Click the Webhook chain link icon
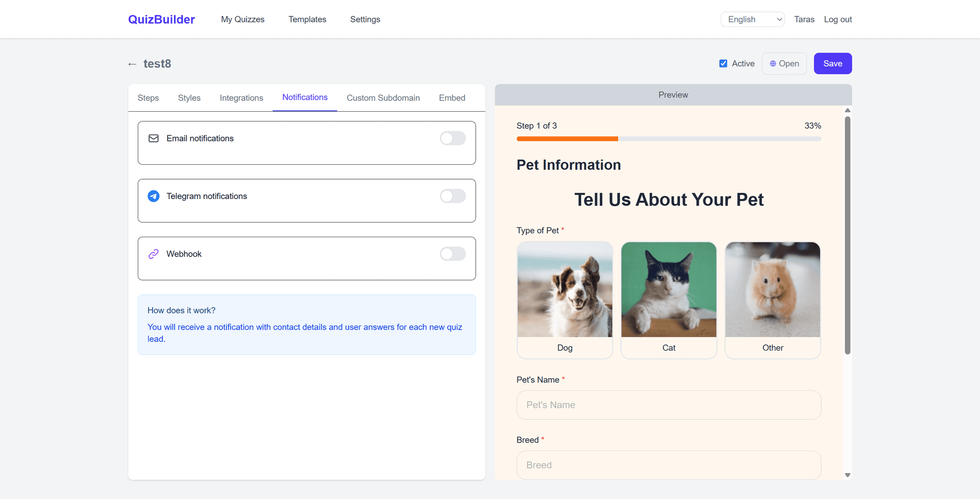This screenshot has height=499, width=980. point(154,254)
